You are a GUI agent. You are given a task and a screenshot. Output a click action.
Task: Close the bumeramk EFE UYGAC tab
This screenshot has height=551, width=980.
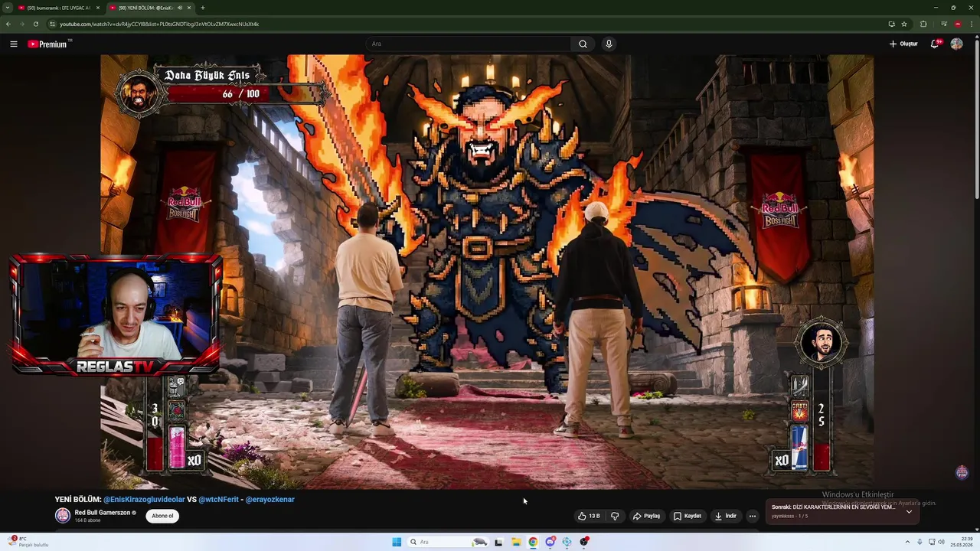pyautogui.click(x=96, y=8)
